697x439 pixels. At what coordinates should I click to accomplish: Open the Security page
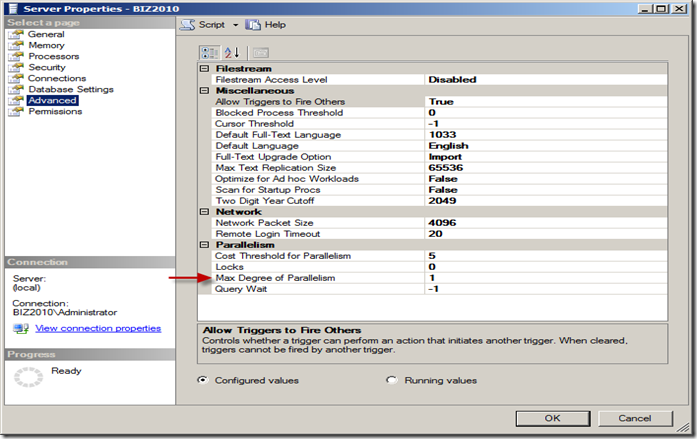[x=47, y=67]
